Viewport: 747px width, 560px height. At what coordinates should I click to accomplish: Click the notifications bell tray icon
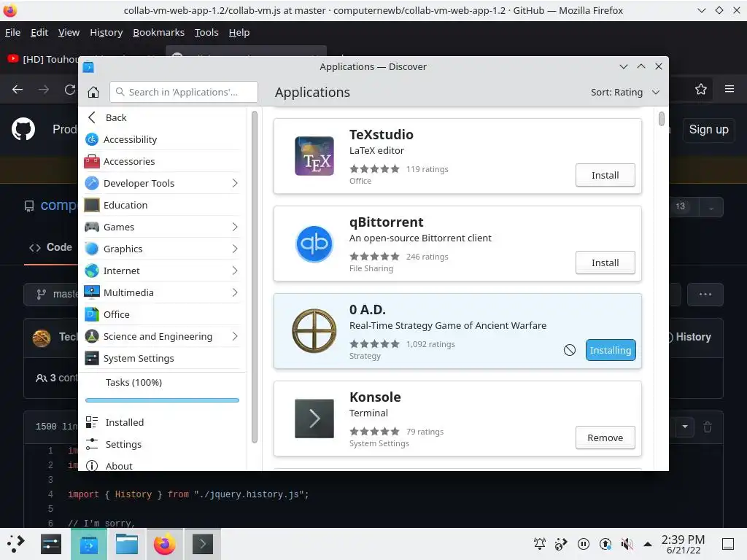pyautogui.click(x=539, y=544)
